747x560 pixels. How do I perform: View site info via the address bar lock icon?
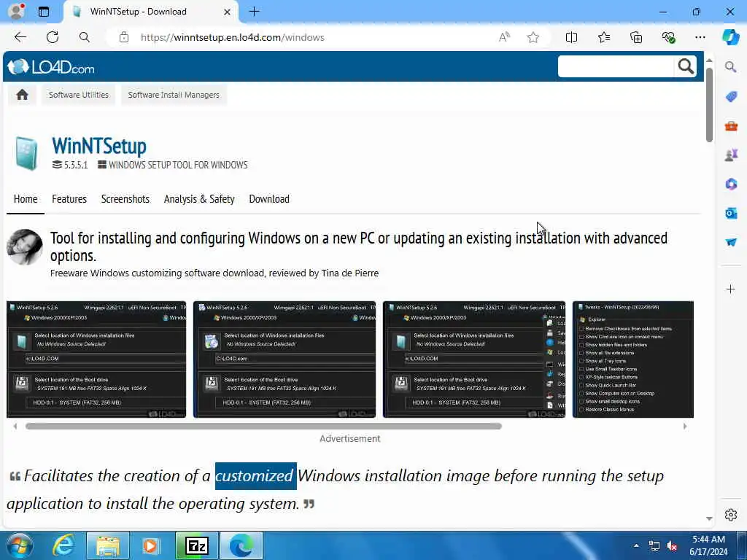(124, 37)
